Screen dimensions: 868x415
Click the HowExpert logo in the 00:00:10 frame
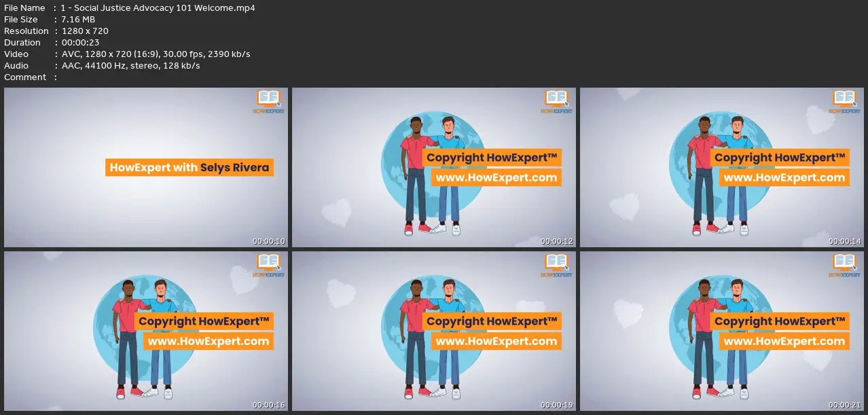coord(269,102)
